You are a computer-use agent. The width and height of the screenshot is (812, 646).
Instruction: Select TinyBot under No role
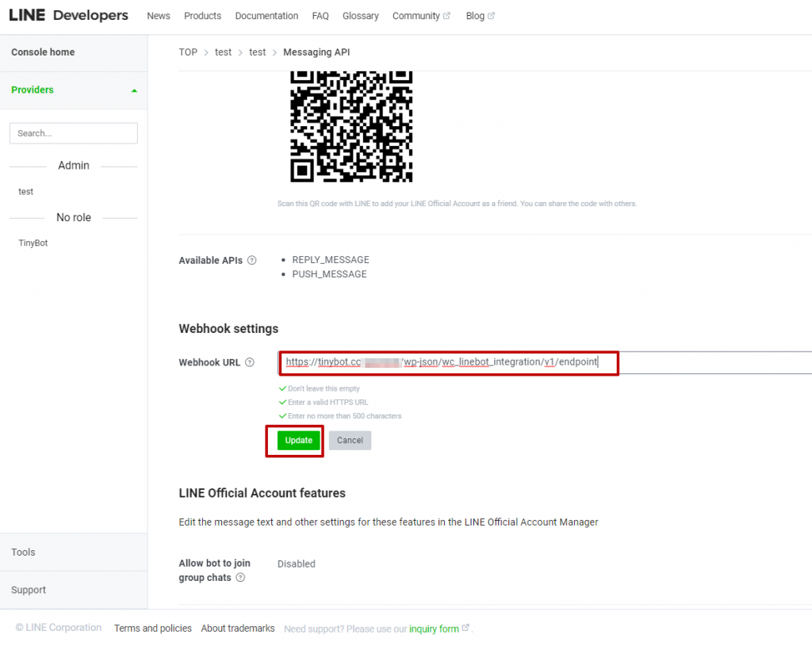(x=33, y=243)
